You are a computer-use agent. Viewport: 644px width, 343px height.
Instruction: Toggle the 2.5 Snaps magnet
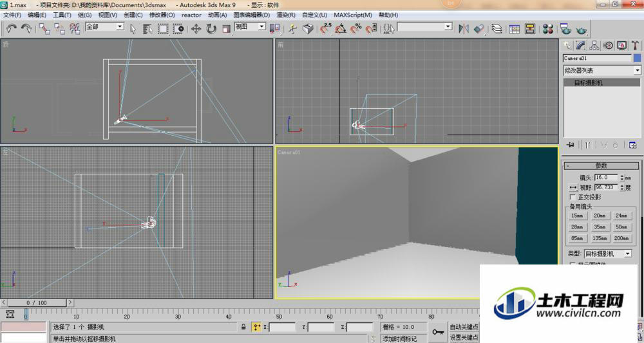(x=326, y=29)
